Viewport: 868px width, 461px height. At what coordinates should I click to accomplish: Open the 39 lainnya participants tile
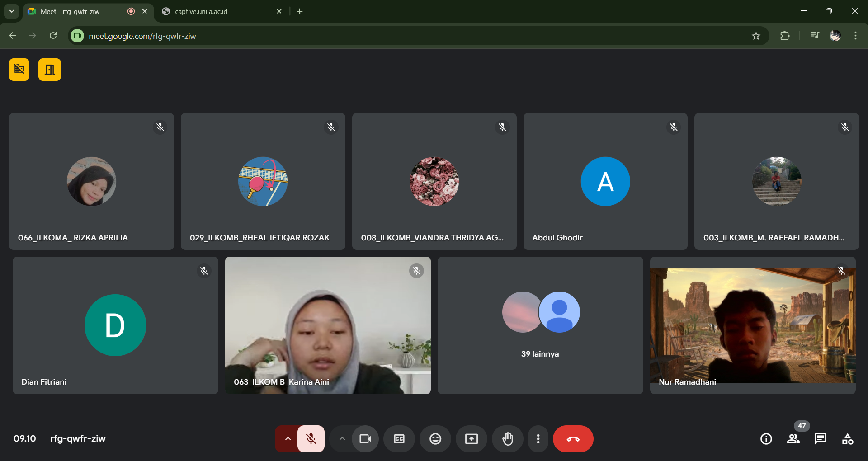(x=540, y=325)
